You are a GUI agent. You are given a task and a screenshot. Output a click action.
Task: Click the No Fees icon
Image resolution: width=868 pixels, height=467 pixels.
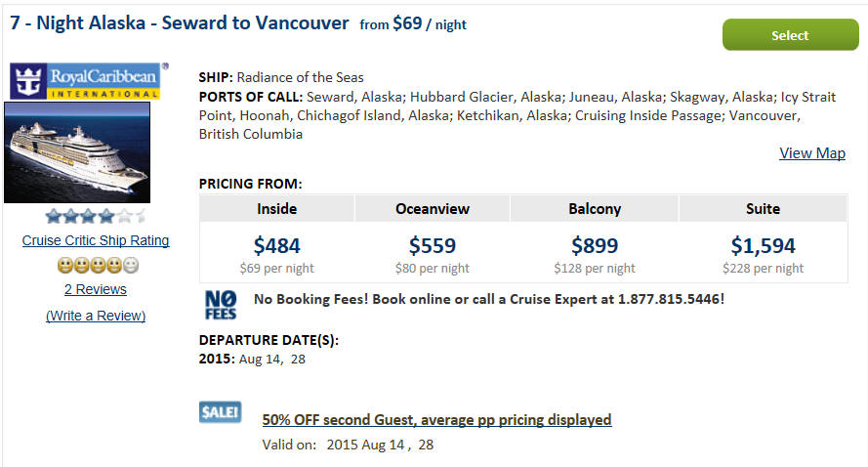[221, 305]
